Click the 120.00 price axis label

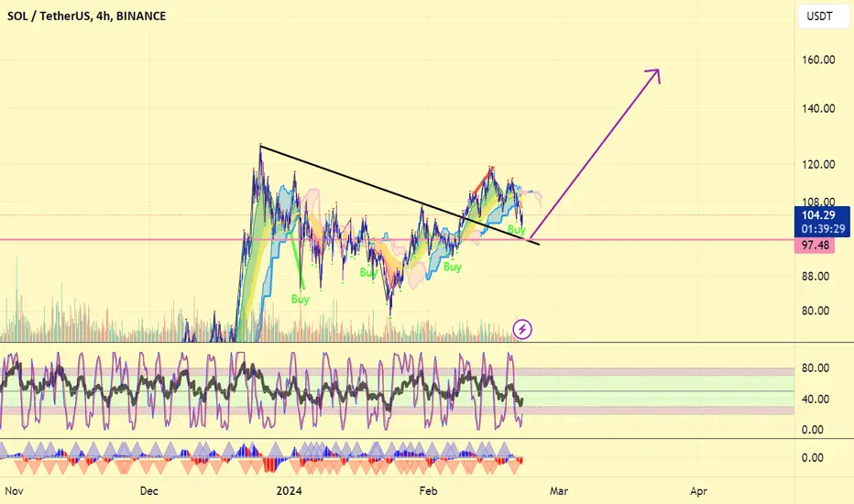(x=818, y=164)
